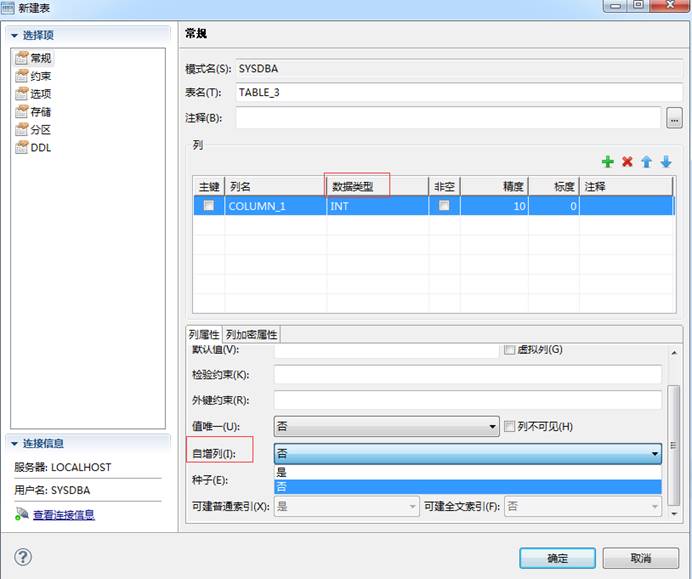This screenshot has height=579, width=692.
Task: Click the 取消 button
Action: click(641, 558)
